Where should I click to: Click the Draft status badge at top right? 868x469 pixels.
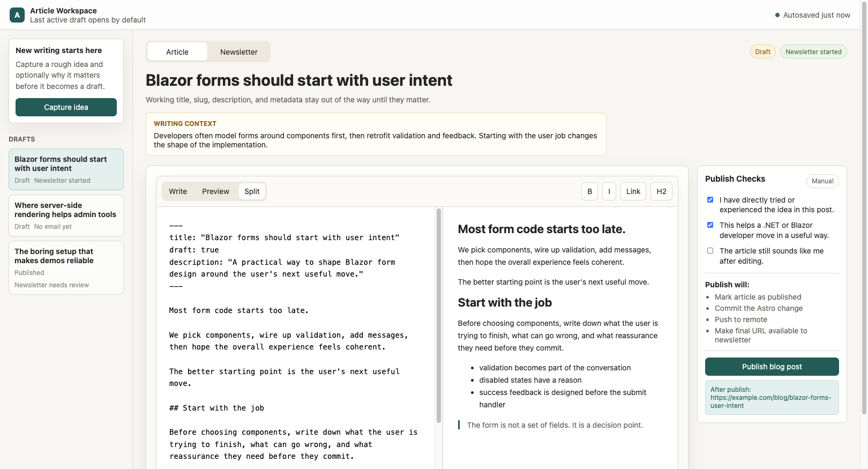(763, 52)
